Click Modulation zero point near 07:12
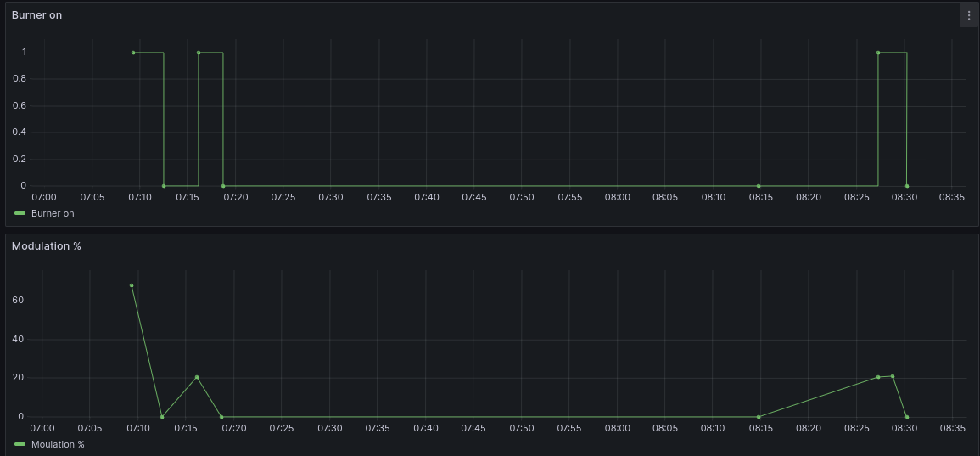Image resolution: width=980 pixels, height=456 pixels. 162,417
